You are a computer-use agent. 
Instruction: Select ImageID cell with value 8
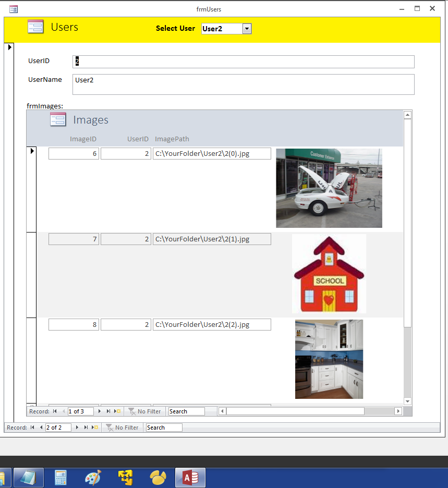(x=74, y=325)
